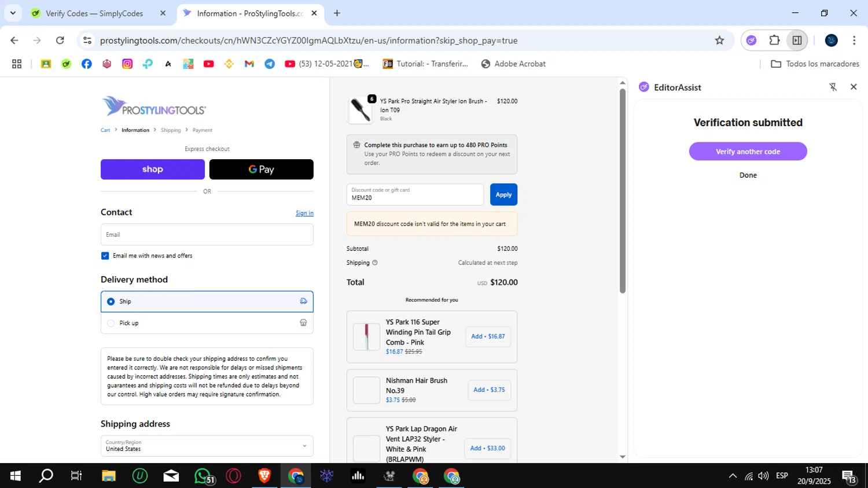868x488 pixels.
Task: Add YS Park Lap Dragon Styler for $33.00
Action: (487, 448)
